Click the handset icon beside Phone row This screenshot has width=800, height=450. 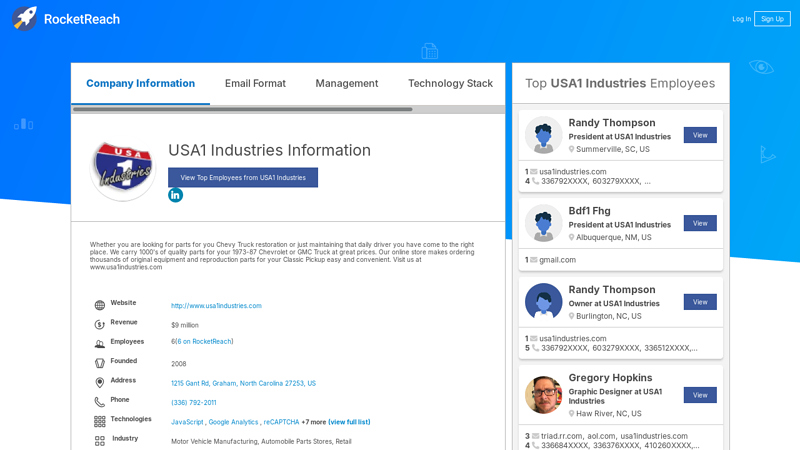click(x=99, y=402)
